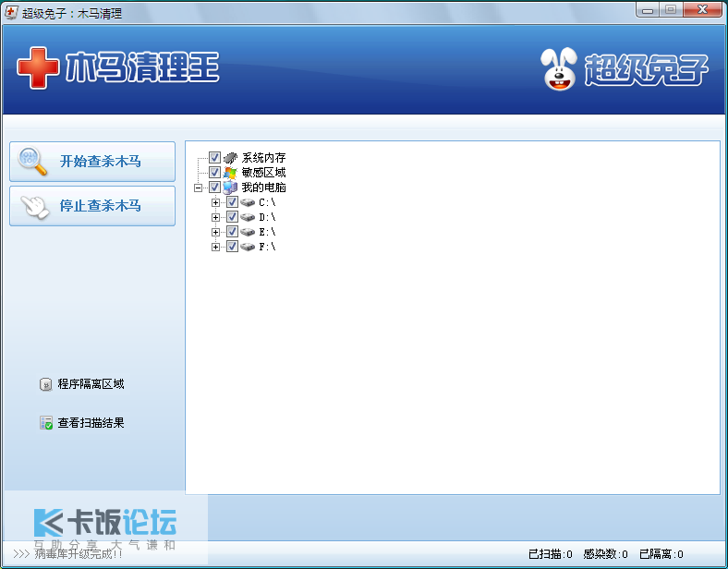Image resolution: width=728 pixels, height=569 pixels.
Task: Select the 敏感区域 tree label
Action: 263,173
